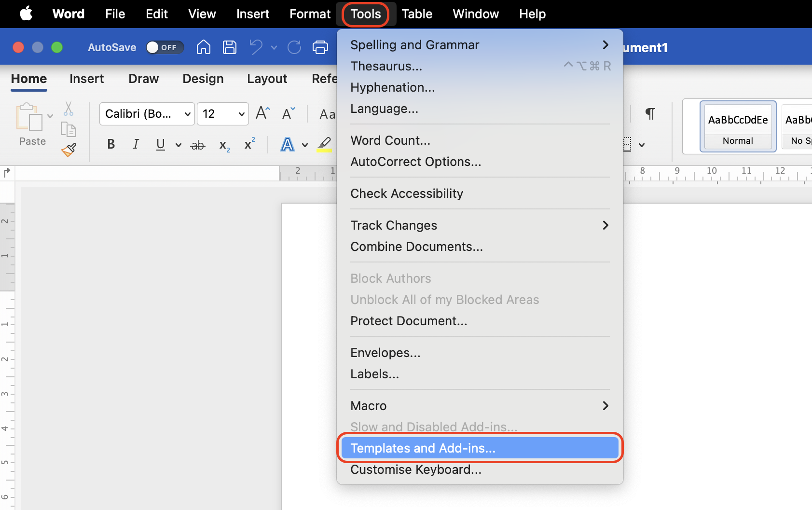Screen dimensions: 812x510
Task: Choose Word Count from the Tools menu
Action: [x=390, y=140]
